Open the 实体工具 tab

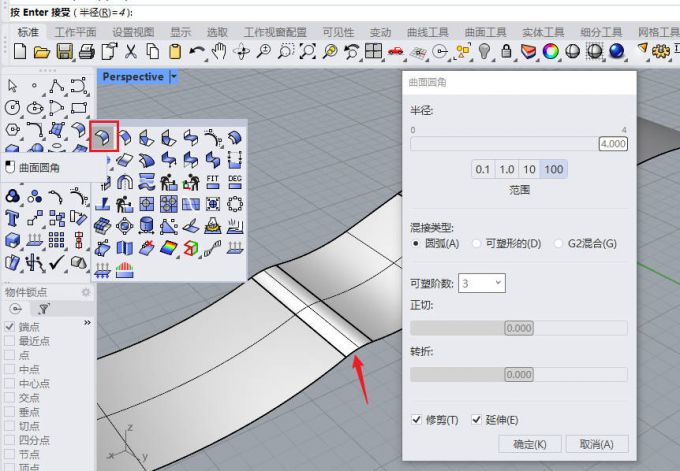point(543,32)
